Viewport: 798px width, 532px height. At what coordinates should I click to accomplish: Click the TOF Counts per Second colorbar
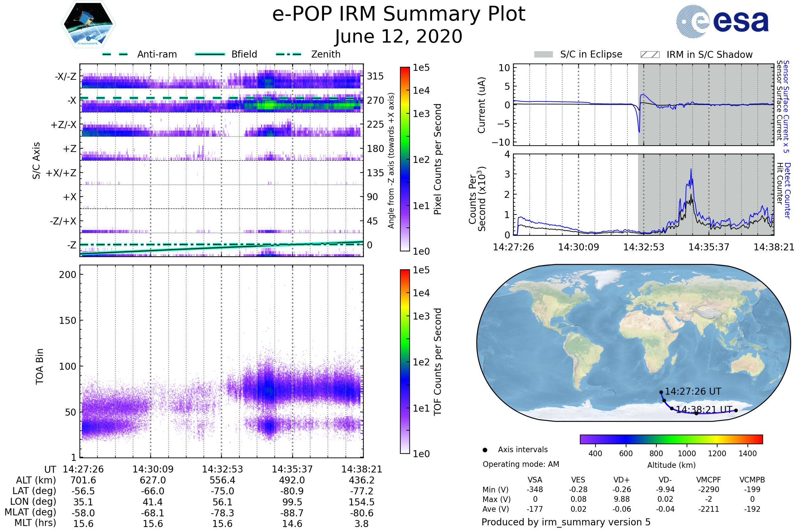point(405,361)
